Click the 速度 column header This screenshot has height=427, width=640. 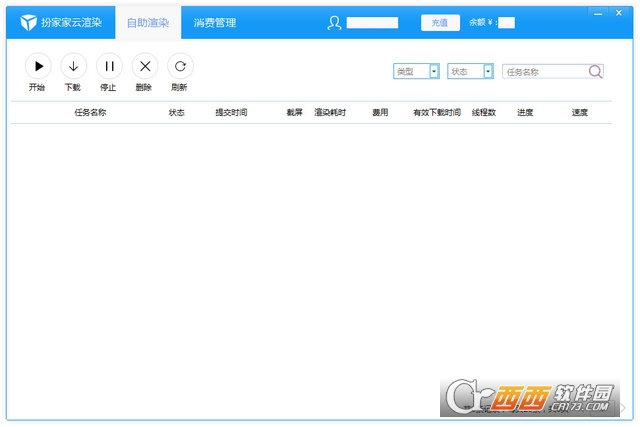click(x=580, y=112)
